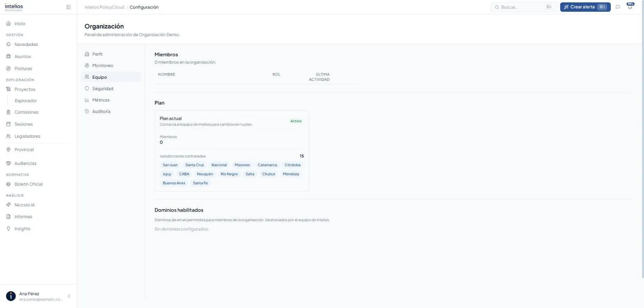This screenshot has width=644, height=308.
Task: Click the Provincial map pin icon
Action: 8,150
